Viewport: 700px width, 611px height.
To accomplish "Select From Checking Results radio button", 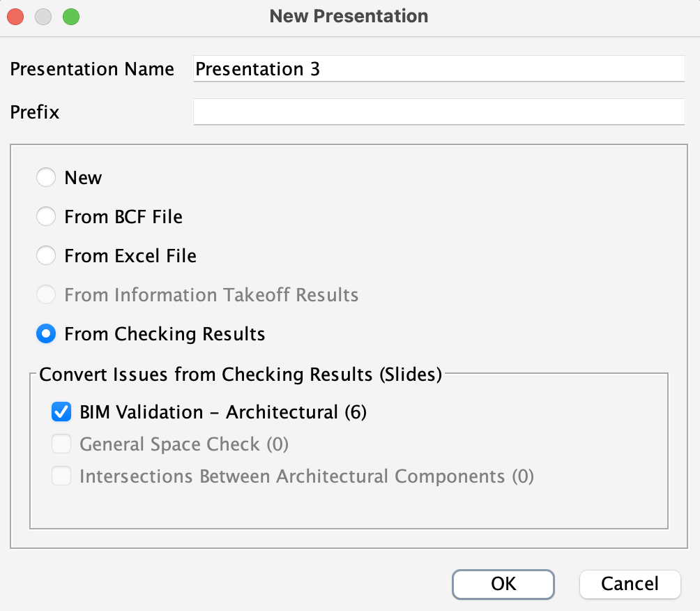I will point(46,333).
